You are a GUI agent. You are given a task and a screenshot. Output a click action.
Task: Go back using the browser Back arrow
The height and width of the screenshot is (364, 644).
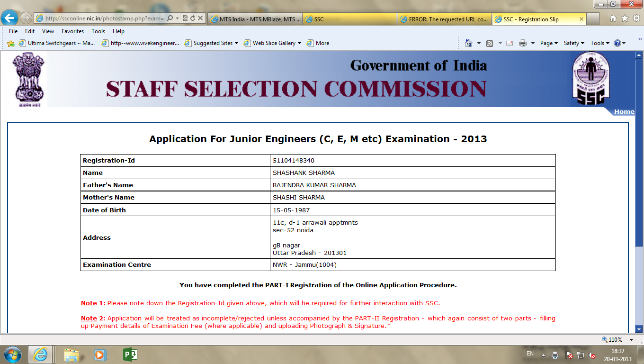9,18
